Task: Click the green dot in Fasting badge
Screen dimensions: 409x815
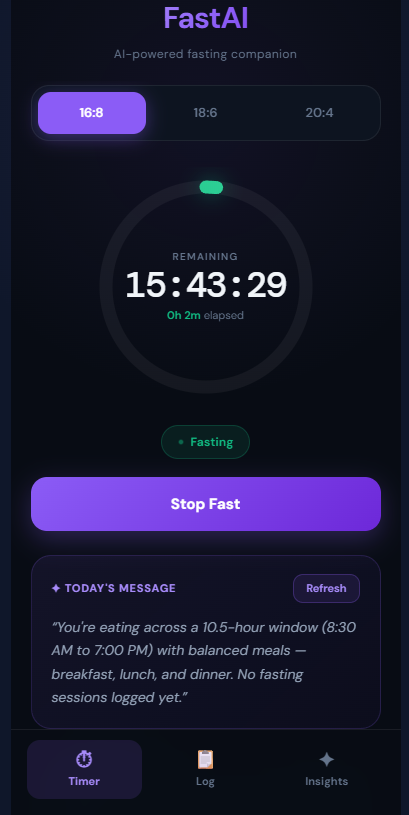Action: coord(181,442)
